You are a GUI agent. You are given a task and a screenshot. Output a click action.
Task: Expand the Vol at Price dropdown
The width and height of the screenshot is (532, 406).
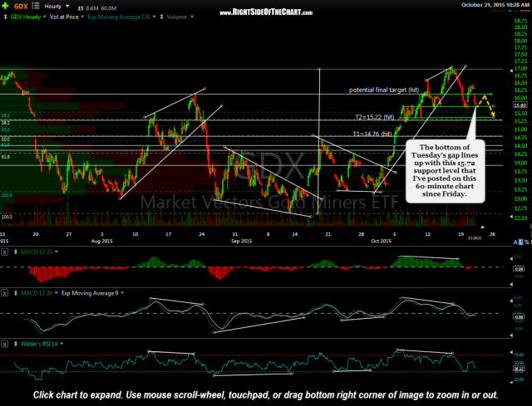pos(82,17)
